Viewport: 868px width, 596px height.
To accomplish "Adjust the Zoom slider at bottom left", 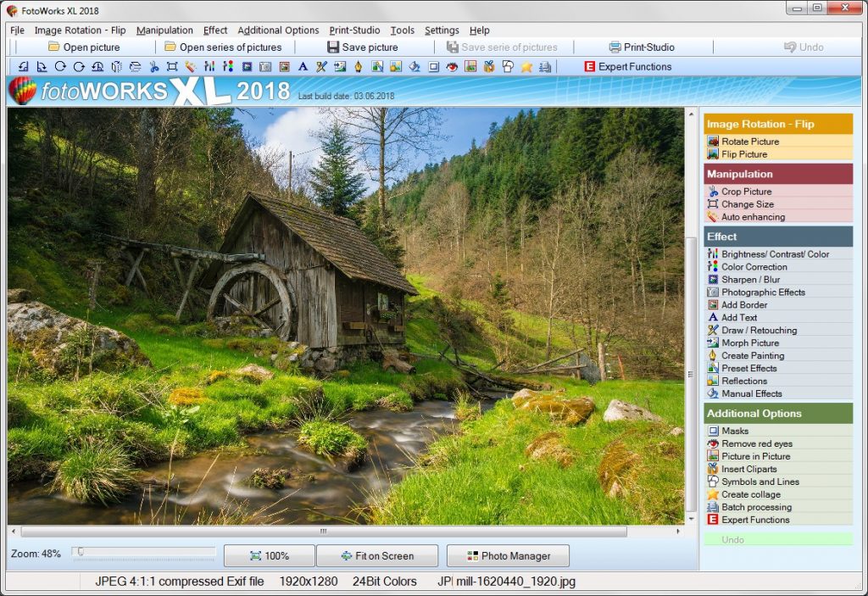I will 81,552.
